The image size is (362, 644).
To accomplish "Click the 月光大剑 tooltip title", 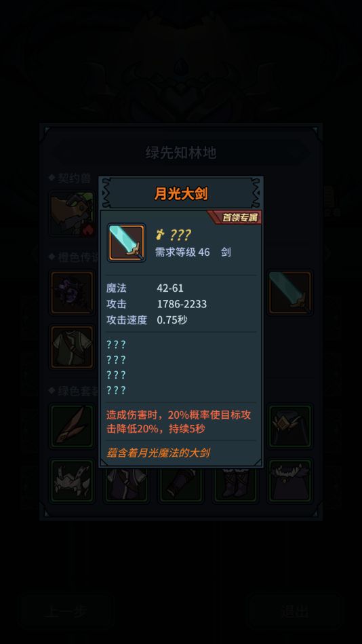I will point(181,193).
